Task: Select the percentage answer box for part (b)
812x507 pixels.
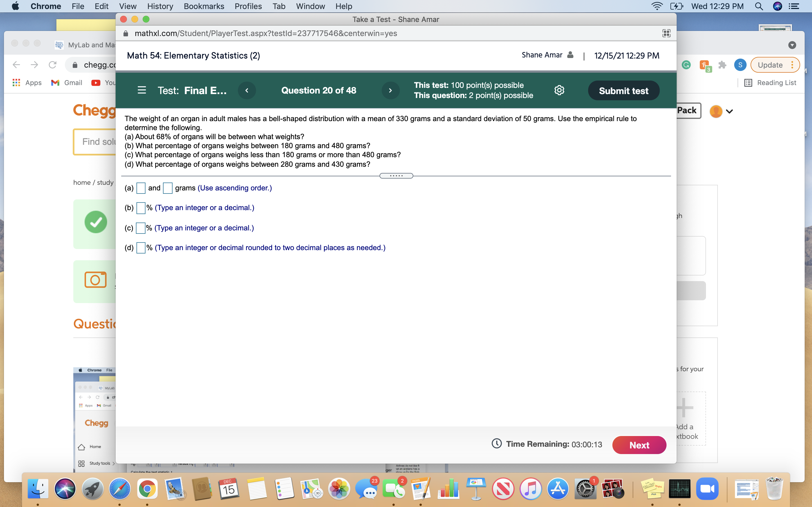Action: (x=141, y=208)
